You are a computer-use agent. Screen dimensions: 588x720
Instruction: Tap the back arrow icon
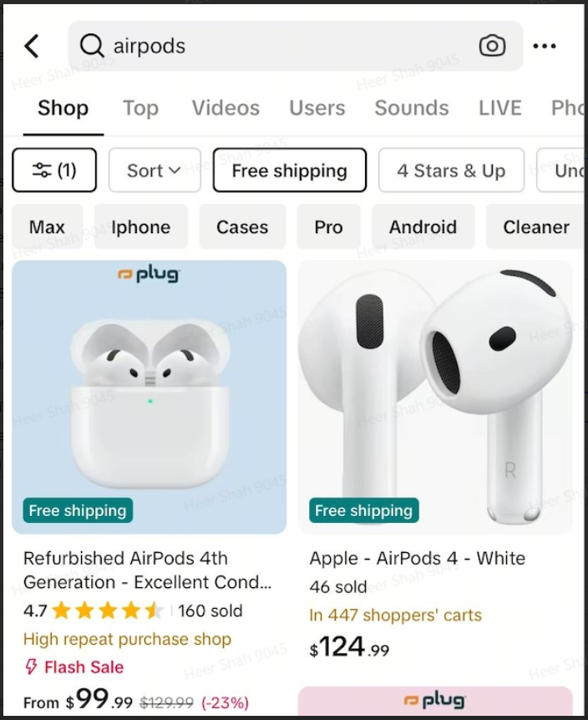[x=32, y=46]
